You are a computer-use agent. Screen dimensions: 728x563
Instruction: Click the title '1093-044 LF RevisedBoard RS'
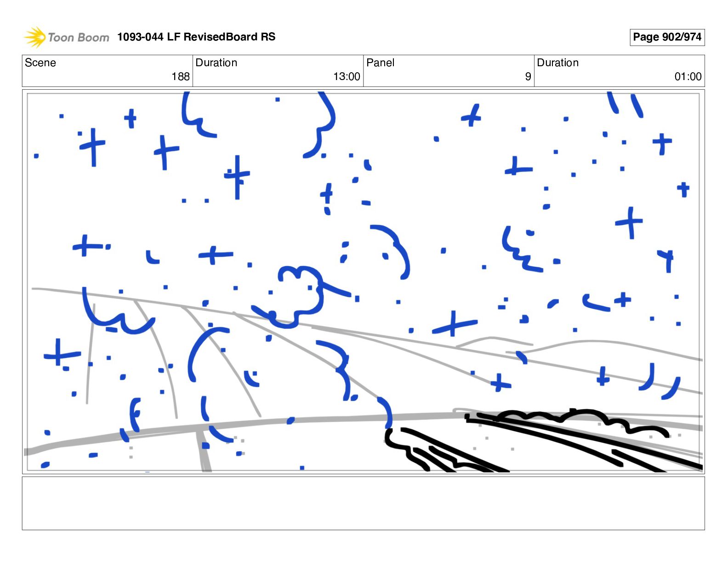click(x=196, y=37)
